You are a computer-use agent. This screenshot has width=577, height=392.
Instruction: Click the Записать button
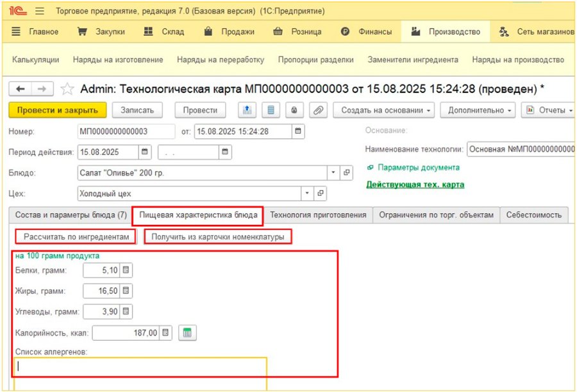pyautogui.click(x=137, y=110)
